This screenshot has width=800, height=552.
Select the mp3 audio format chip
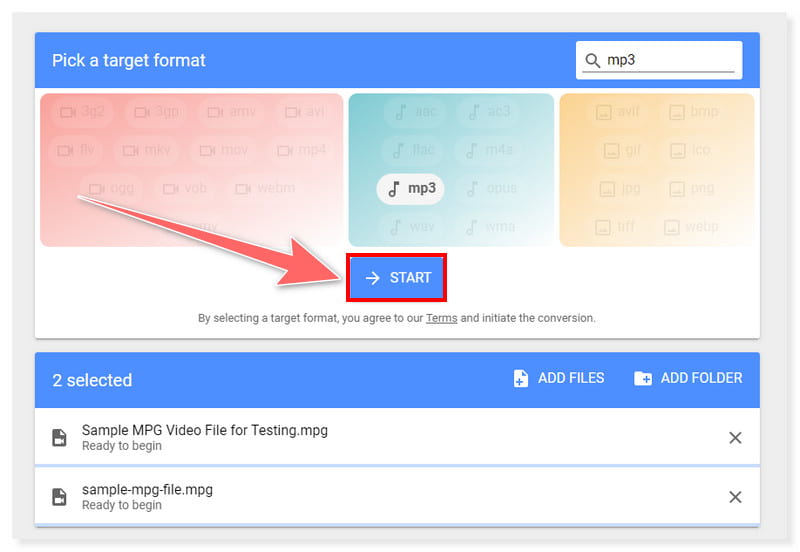point(410,188)
